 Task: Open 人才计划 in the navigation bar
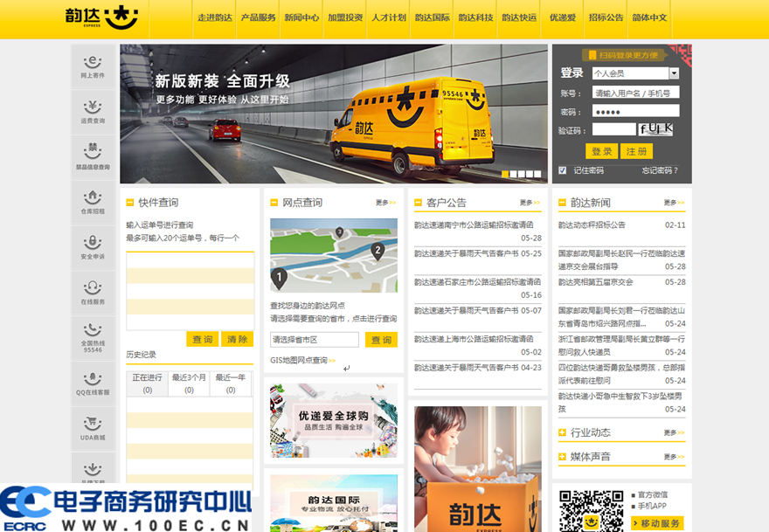tap(388, 17)
